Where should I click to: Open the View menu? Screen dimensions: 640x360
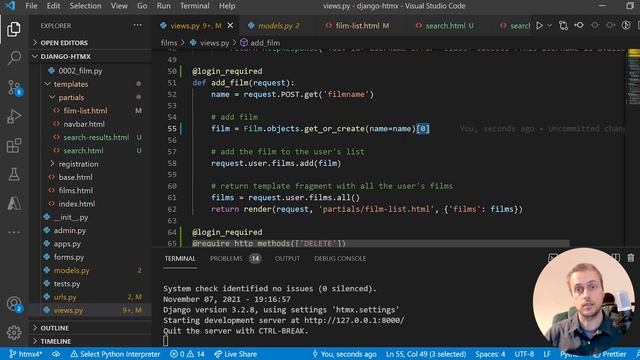coord(119,6)
